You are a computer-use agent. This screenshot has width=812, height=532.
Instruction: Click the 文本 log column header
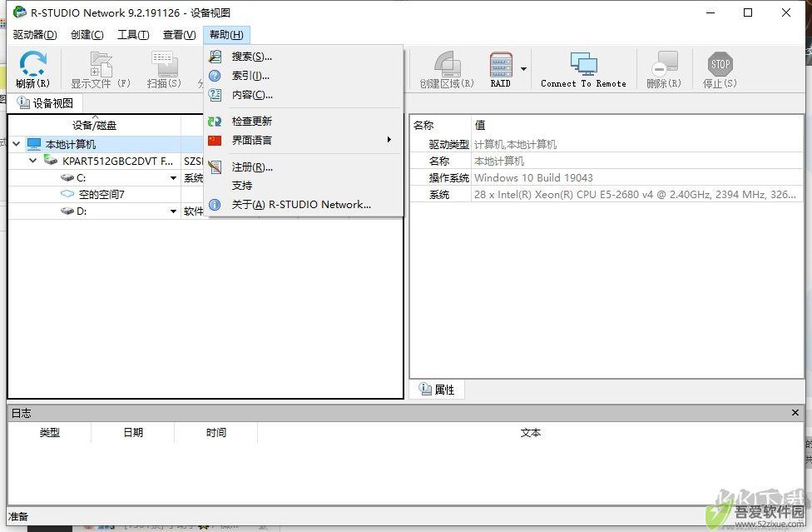(x=530, y=433)
